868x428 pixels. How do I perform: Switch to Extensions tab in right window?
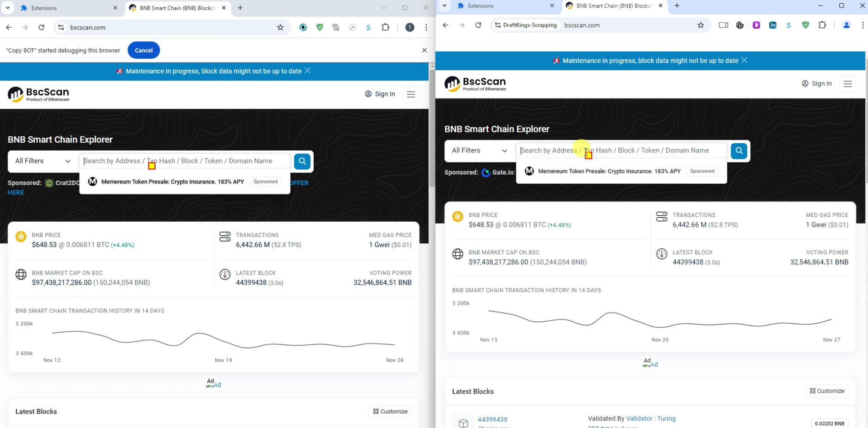click(x=505, y=6)
